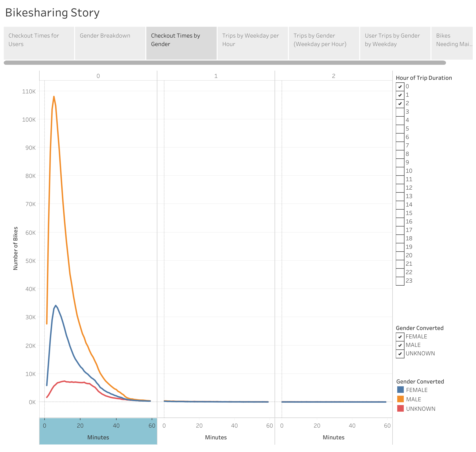Click the Minutes axis label under hour 2

click(x=333, y=437)
